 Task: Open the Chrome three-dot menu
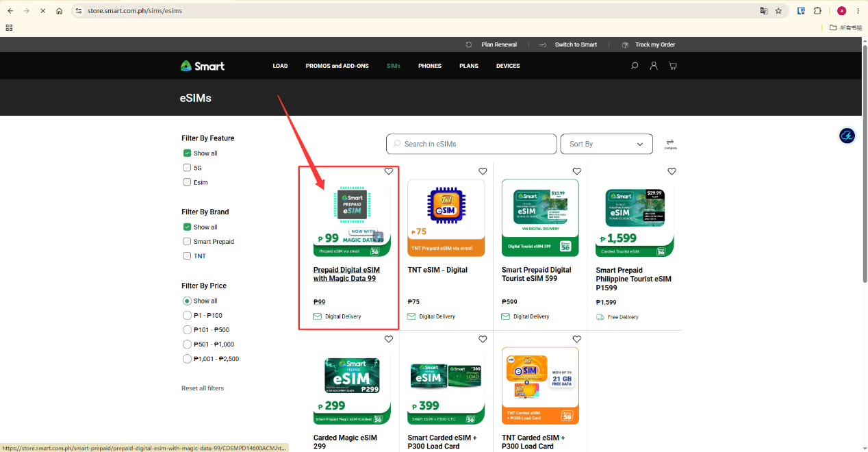tap(858, 11)
